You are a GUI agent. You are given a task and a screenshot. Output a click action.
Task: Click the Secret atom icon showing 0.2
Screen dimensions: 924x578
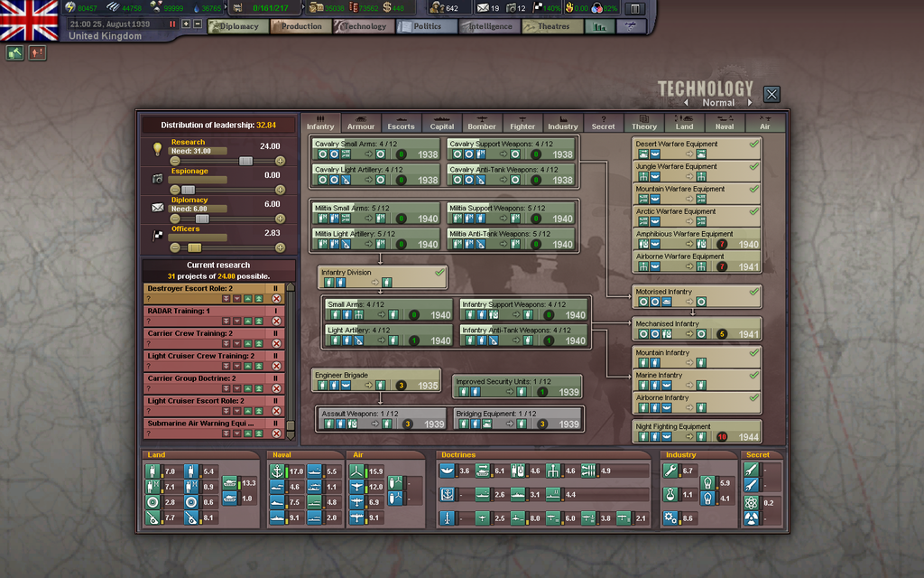pos(751,502)
